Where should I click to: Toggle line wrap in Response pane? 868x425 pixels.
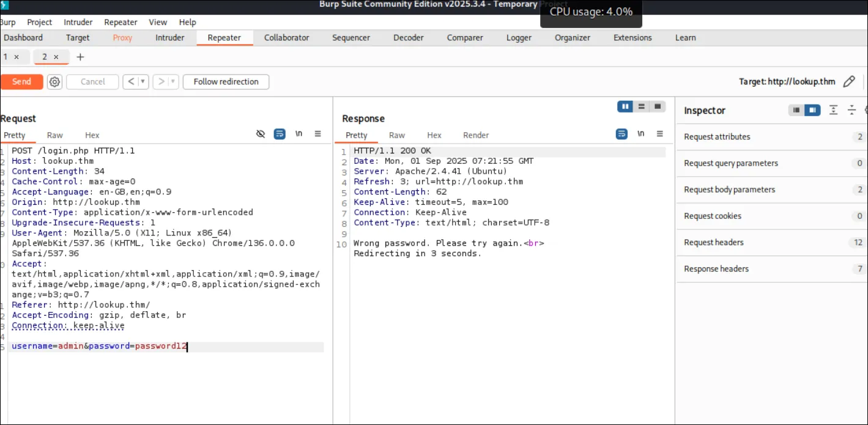pyautogui.click(x=621, y=134)
